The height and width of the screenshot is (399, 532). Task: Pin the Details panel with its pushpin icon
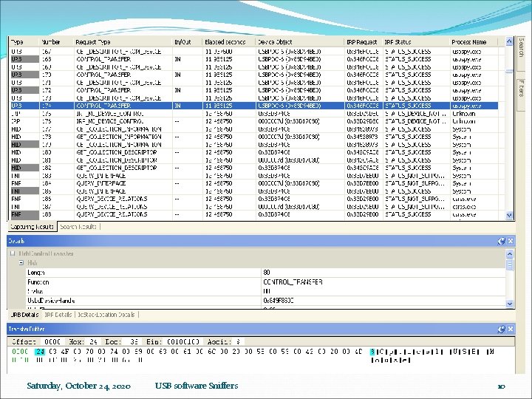pos(502,241)
